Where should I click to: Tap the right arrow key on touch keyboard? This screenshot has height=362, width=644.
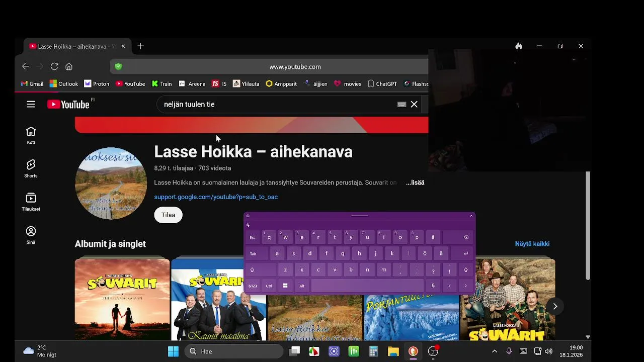click(x=466, y=286)
